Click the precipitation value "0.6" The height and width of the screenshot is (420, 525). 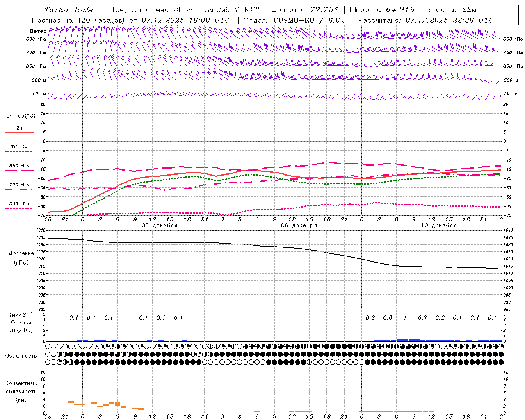point(388,318)
